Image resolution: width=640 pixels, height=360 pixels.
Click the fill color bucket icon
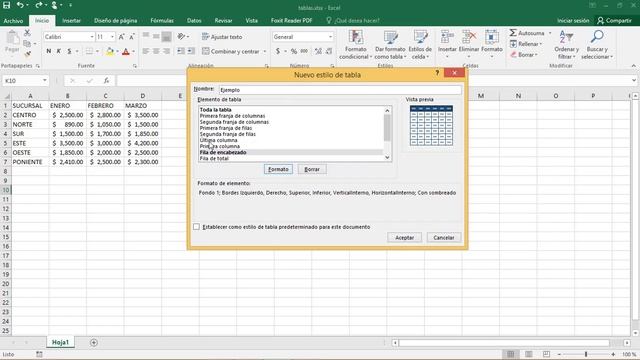coord(109,51)
